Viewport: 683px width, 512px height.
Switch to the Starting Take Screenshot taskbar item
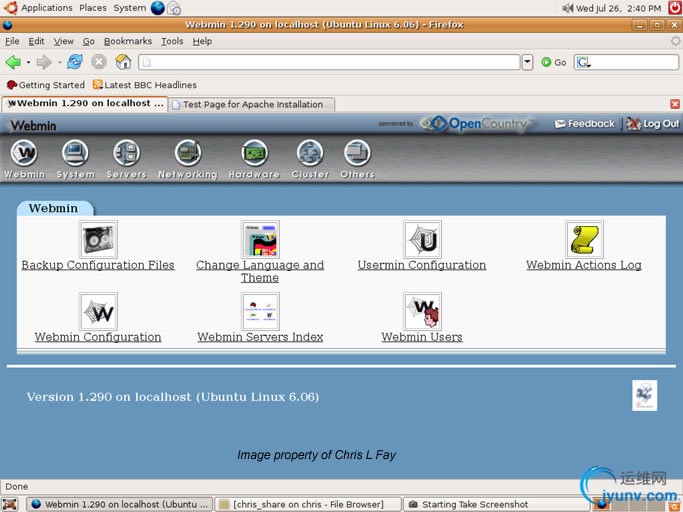497,505
